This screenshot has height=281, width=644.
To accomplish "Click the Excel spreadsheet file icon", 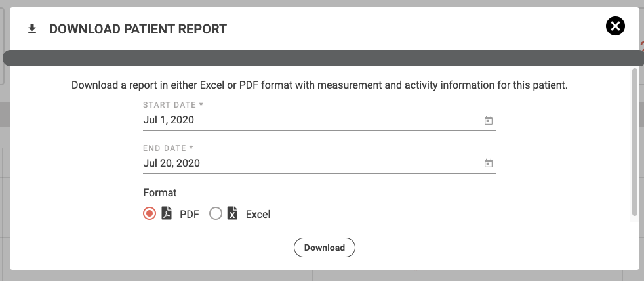I will [232, 213].
